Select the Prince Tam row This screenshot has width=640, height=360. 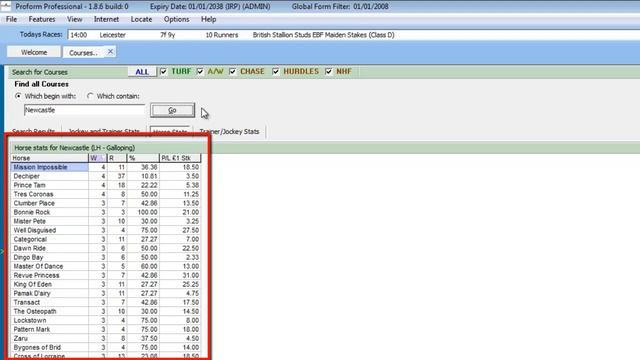tap(106, 185)
